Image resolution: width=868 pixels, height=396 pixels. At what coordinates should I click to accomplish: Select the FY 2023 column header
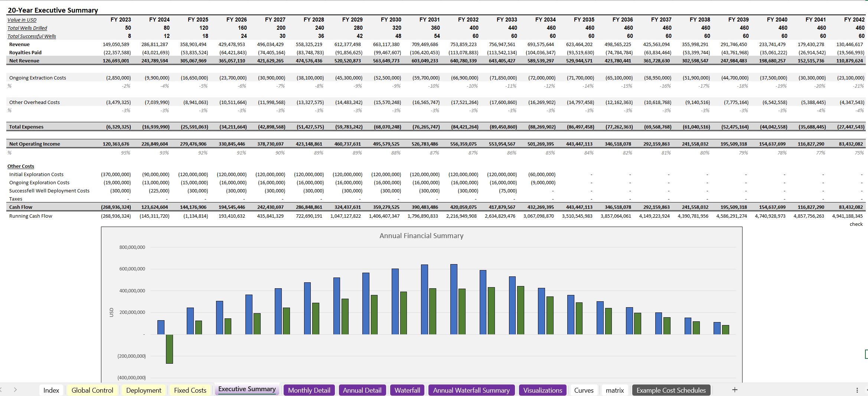click(121, 19)
